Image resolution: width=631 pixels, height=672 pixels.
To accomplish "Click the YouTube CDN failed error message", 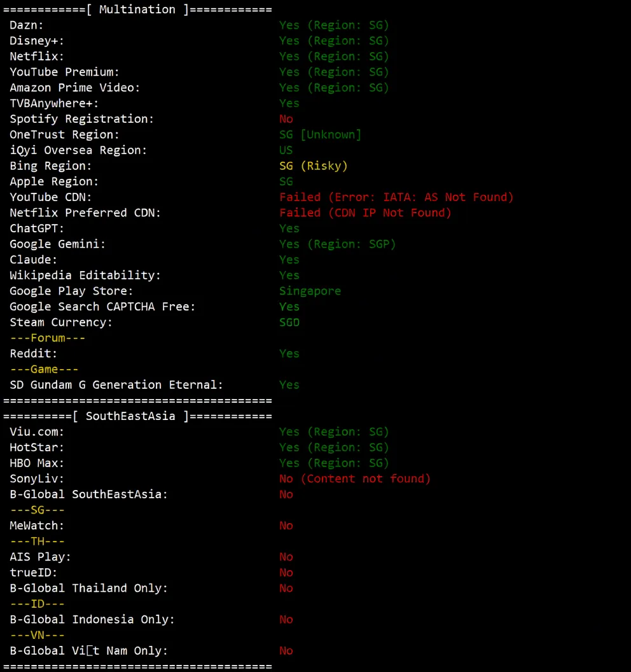I will pos(396,197).
